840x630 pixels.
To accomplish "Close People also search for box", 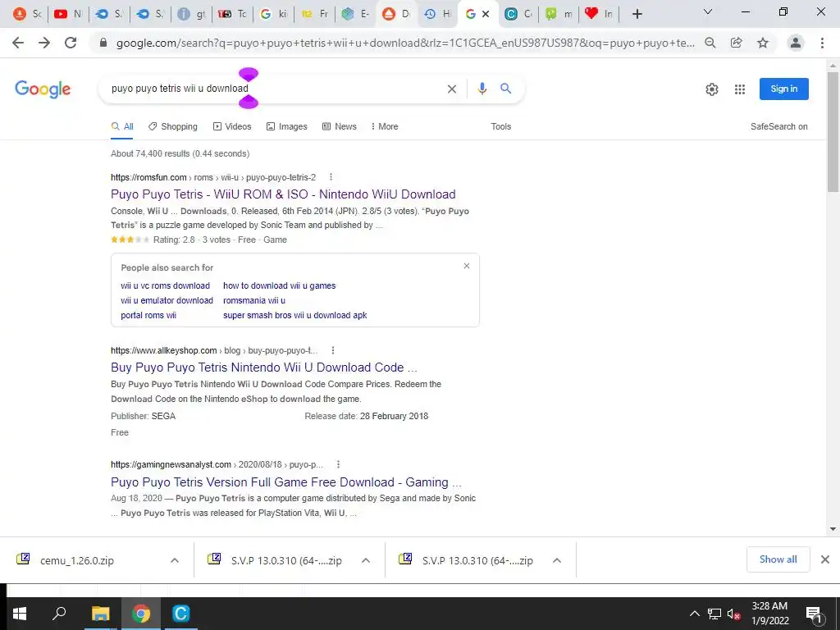I will [x=467, y=267].
